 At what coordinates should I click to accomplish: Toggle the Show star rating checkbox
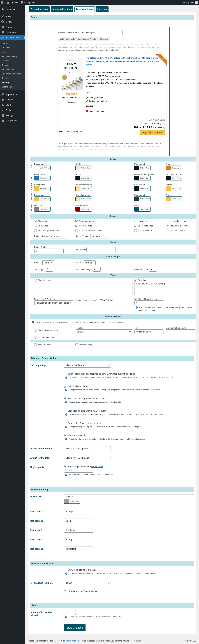pyautogui.click(x=77, y=221)
